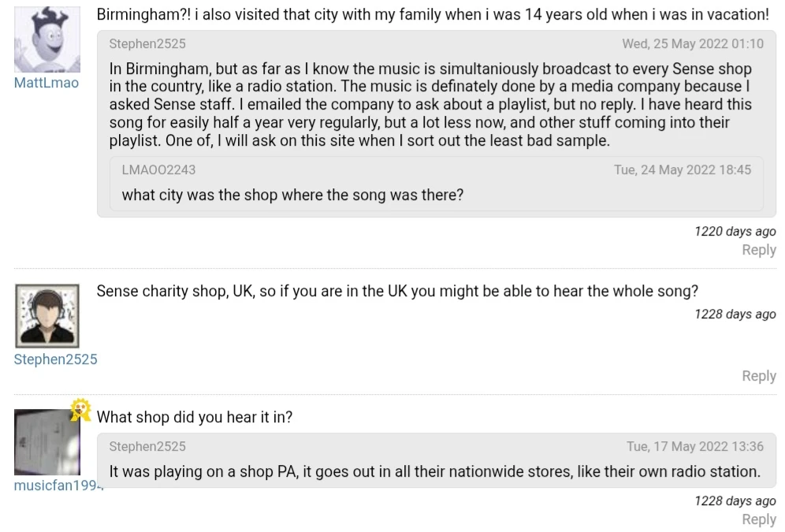Viewport: 785px width, 532px height.
Task: Open Stephen2525 profile link below headphone avatar
Action: point(55,359)
